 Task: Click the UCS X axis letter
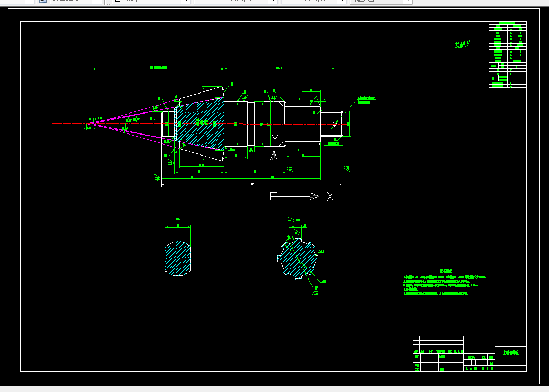(x=330, y=197)
